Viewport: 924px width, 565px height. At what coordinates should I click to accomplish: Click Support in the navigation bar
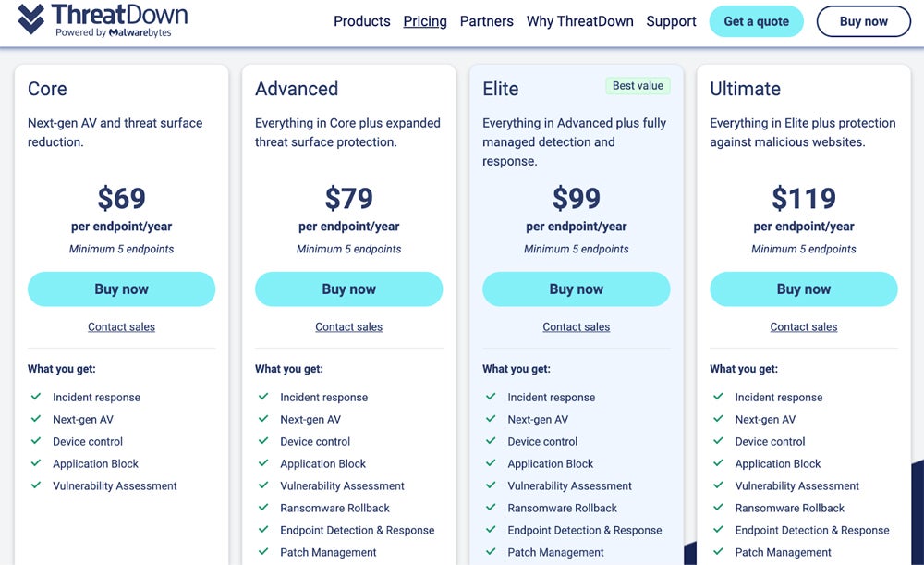(x=671, y=21)
